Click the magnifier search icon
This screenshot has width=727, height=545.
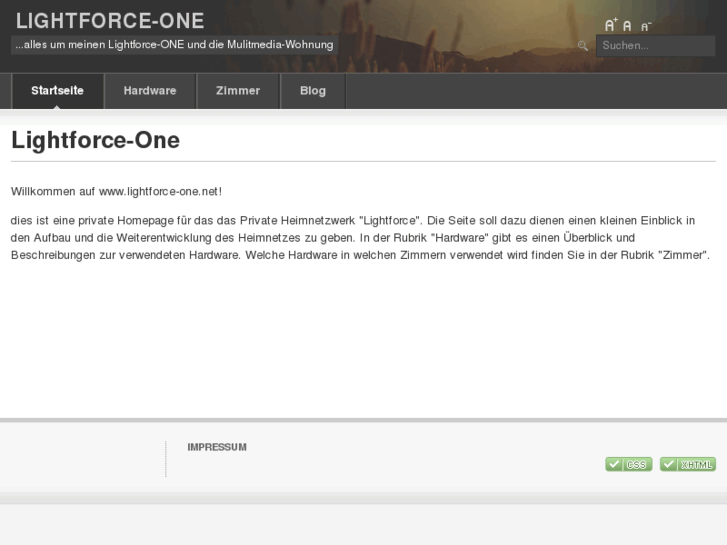583,45
